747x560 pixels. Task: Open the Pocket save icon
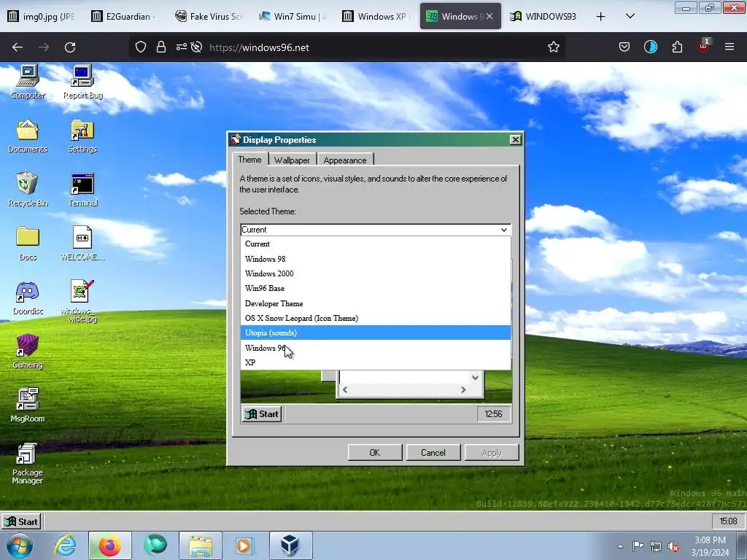pyautogui.click(x=624, y=47)
